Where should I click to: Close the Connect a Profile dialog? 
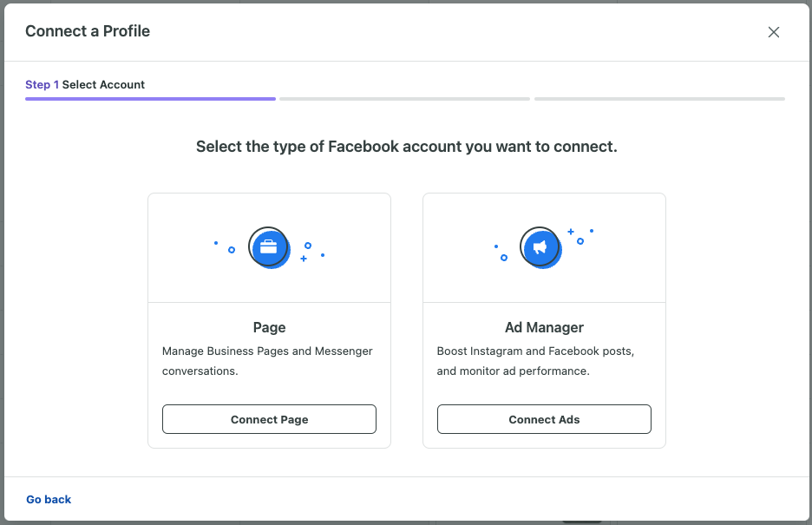(773, 31)
